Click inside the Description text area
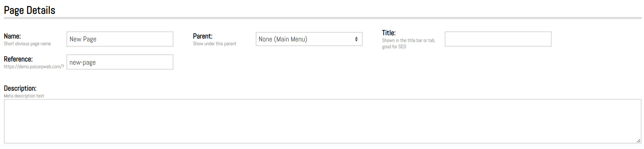This screenshot has height=149, width=644. click(x=322, y=121)
